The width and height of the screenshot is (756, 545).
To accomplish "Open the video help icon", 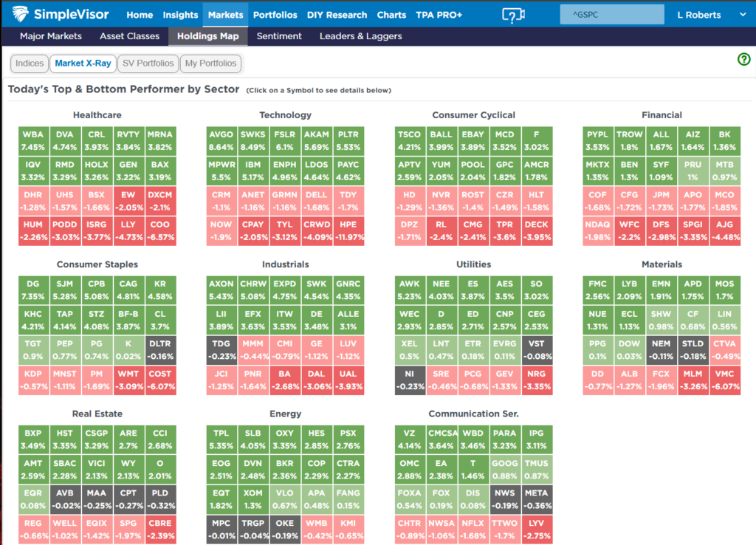I will (513, 15).
